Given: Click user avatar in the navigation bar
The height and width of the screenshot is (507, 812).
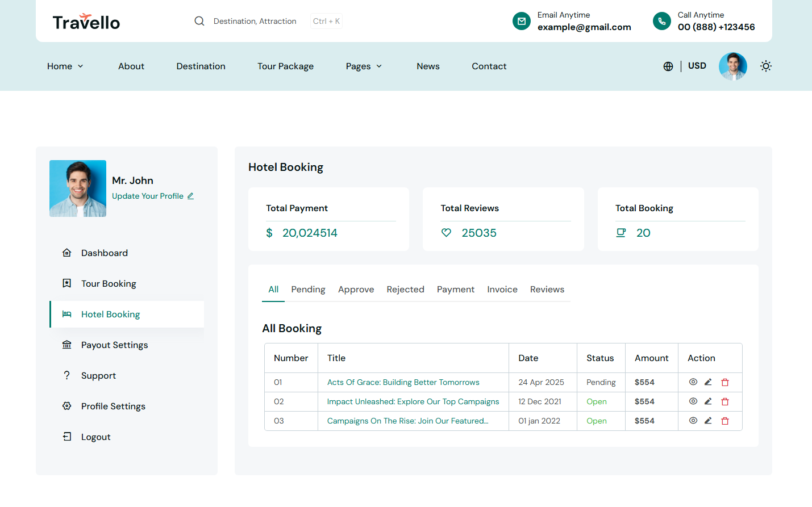Looking at the screenshot, I should click(x=732, y=66).
